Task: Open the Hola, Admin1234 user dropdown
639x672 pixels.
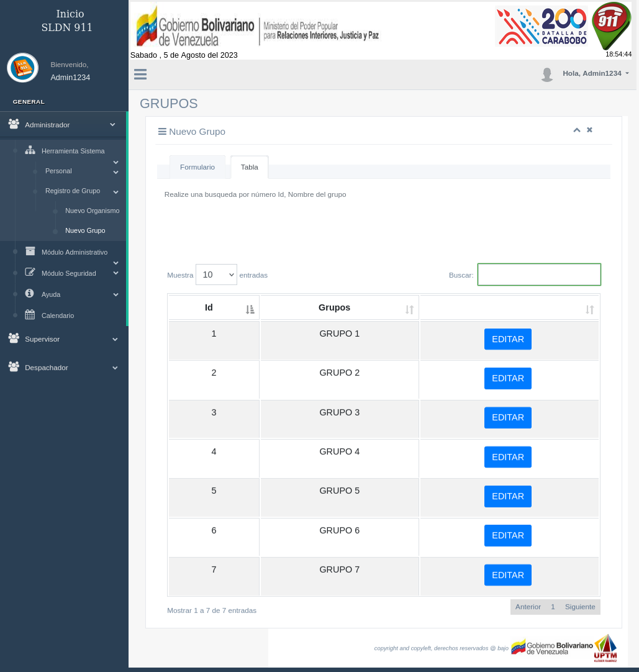Action: (595, 73)
